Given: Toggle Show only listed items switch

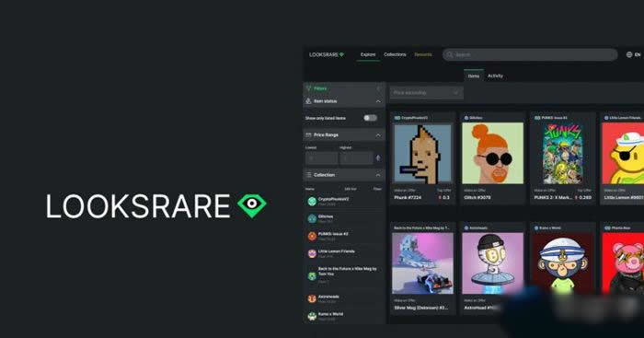Looking at the screenshot, I should click(370, 118).
